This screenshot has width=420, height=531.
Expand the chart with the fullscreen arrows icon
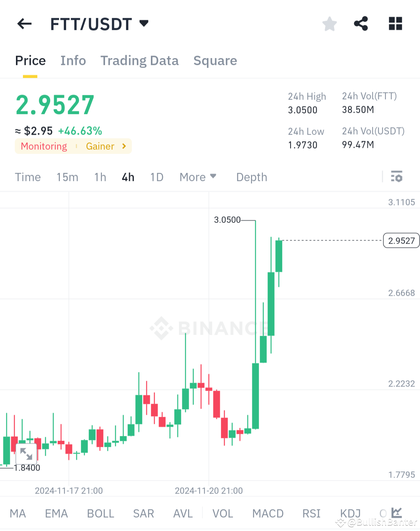point(26,454)
